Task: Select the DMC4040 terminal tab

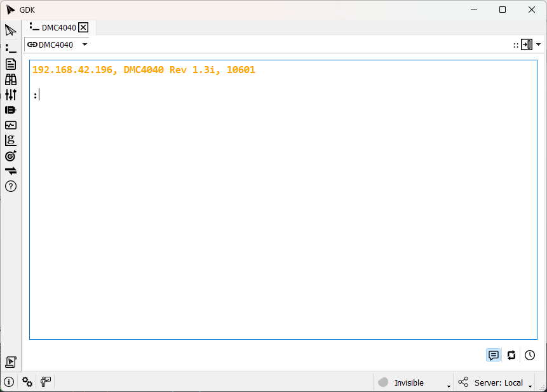Action: pos(58,27)
